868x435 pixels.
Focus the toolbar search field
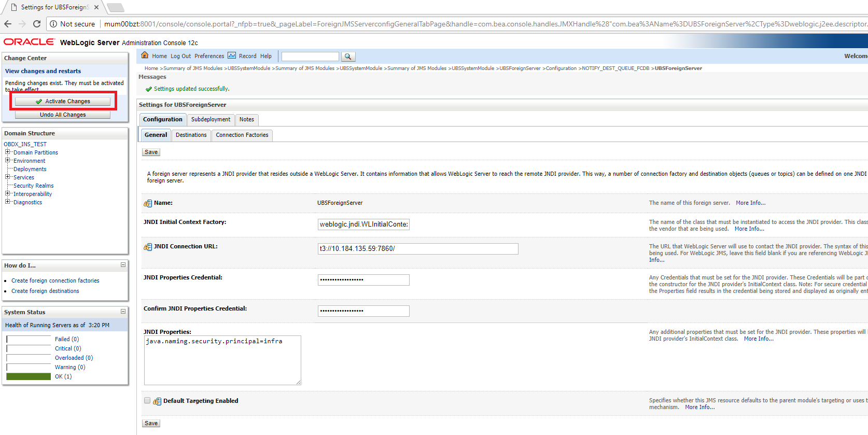click(310, 57)
